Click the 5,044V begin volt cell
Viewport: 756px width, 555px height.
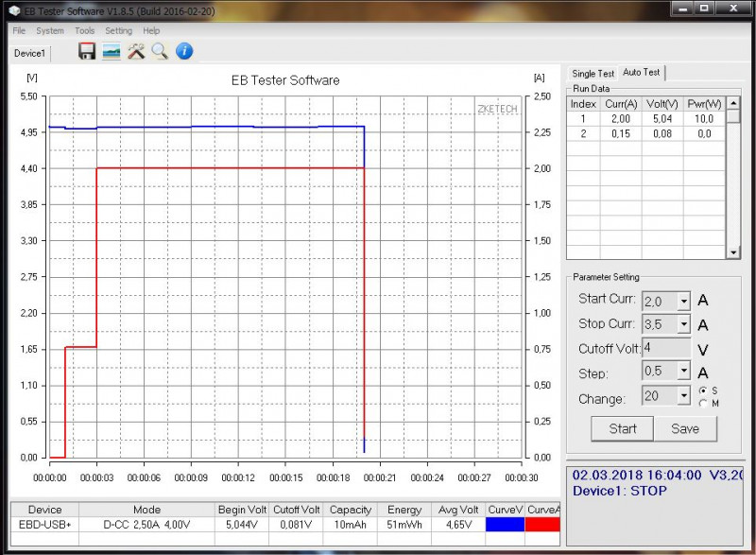[242, 524]
